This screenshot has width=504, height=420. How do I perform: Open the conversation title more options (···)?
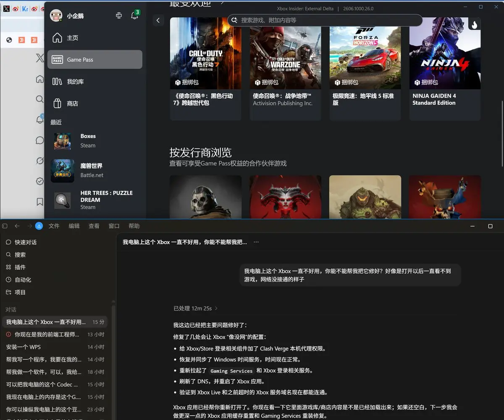(256, 242)
